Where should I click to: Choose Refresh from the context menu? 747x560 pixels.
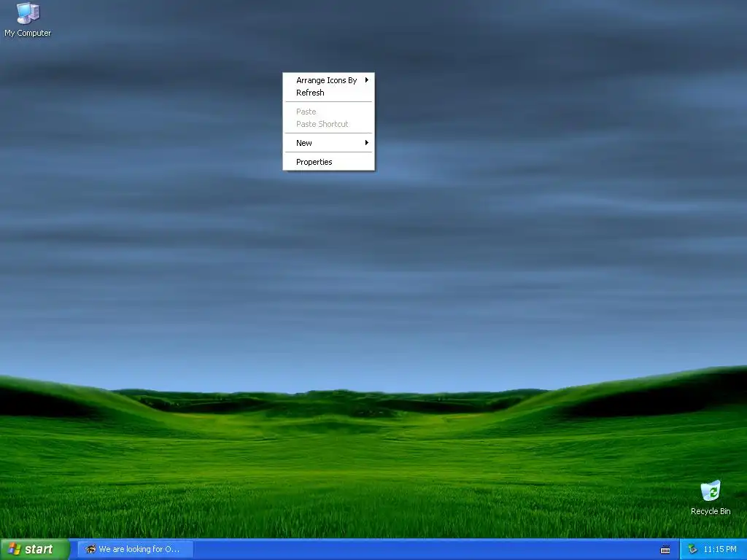(328, 93)
